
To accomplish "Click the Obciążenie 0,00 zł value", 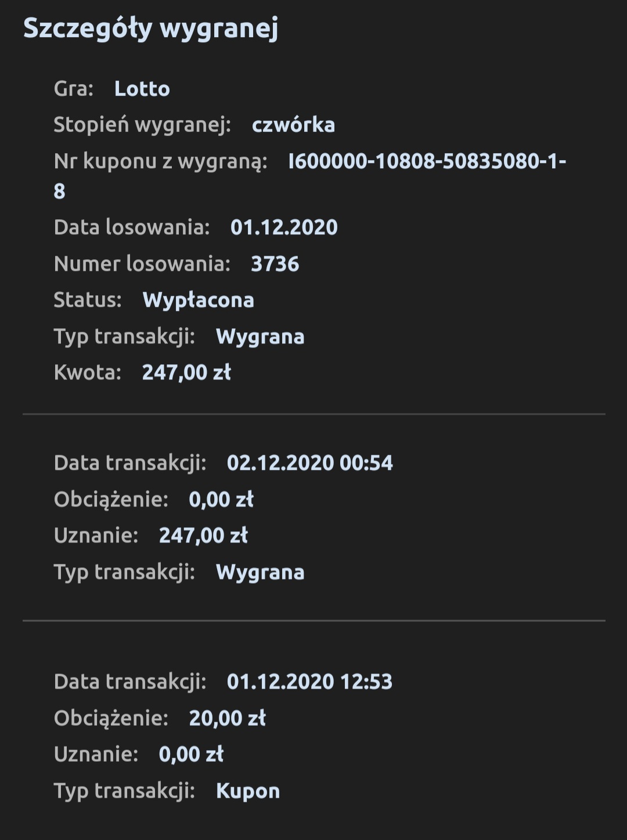I will (x=221, y=499).
